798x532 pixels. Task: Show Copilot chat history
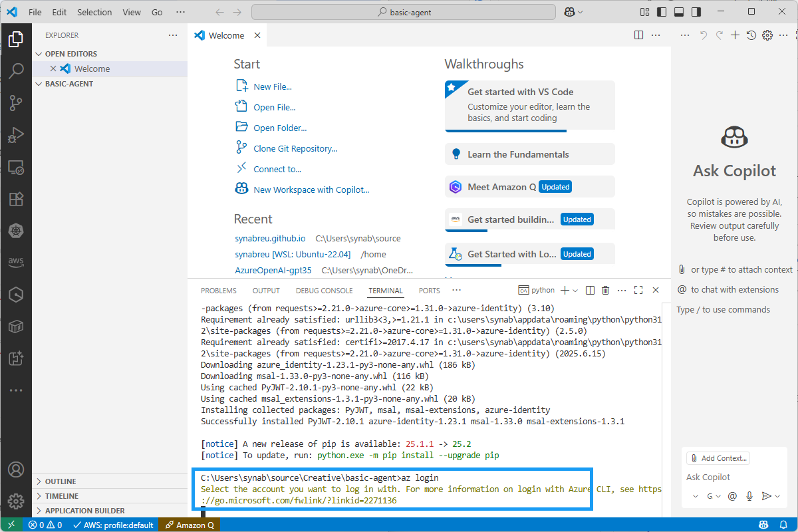pos(751,35)
